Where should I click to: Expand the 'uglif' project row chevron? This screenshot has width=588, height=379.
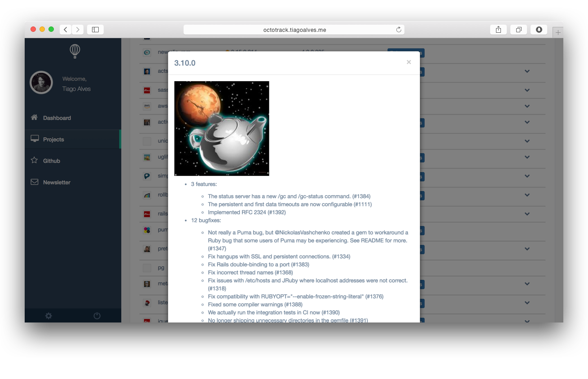click(x=527, y=157)
